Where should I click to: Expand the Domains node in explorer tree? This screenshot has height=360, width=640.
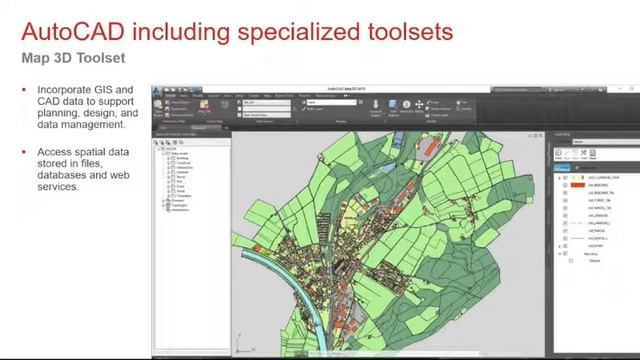click(x=163, y=200)
